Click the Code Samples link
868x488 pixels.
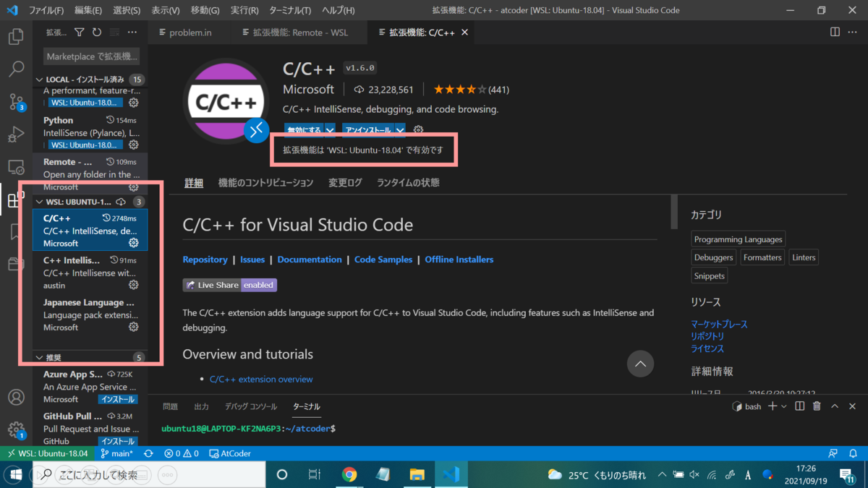point(383,260)
